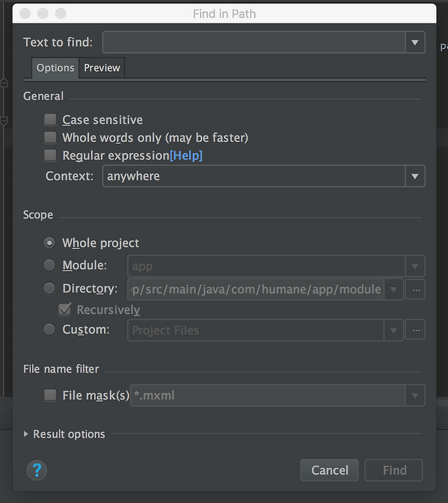Choose the Module scope radio button
This screenshot has width=448, height=503.
click(50, 266)
